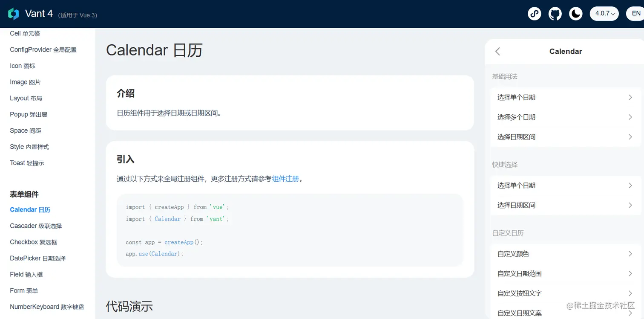Open the 4.0.7 version dropdown
This screenshot has height=319, width=644.
tap(604, 13)
